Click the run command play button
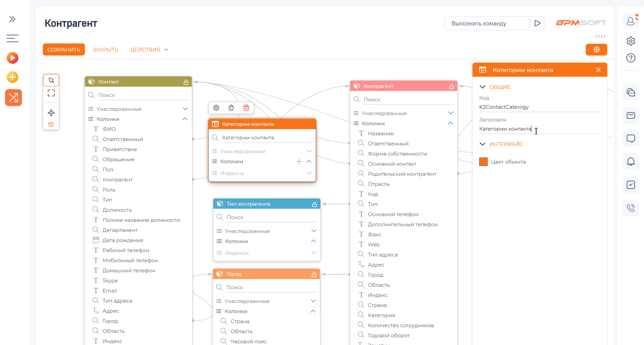This screenshot has width=644, height=345. tap(537, 23)
